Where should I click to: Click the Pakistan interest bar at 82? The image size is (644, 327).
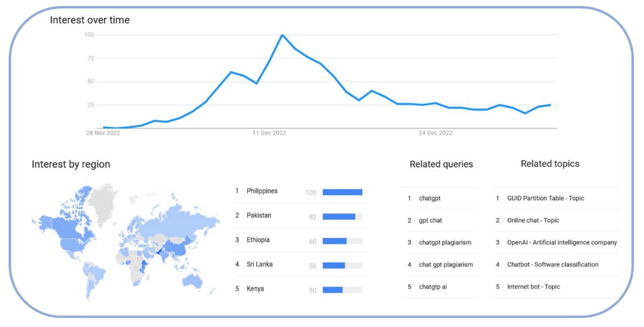(342, 217)
